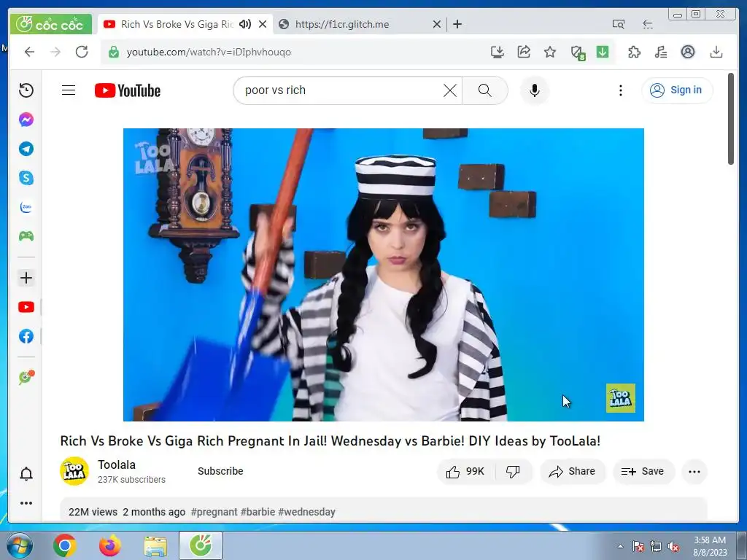Download video with address bar download icon
The image size is (747, 560).
pos(498,52)
